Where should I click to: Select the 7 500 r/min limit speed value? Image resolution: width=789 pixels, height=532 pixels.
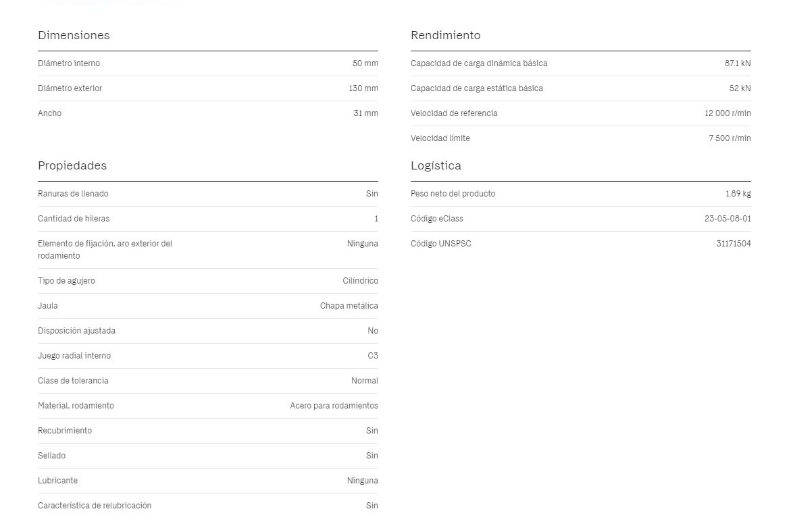click(x=730, y=138)
